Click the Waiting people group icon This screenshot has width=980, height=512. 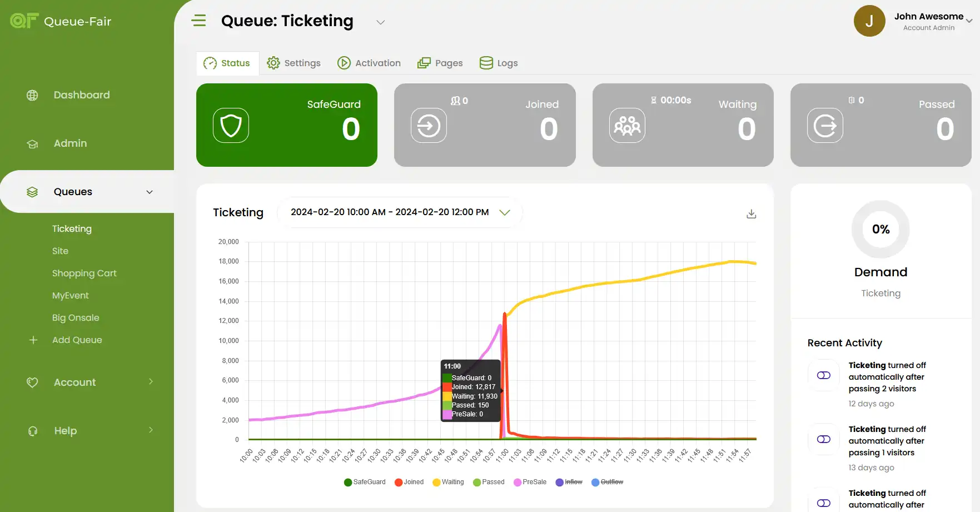tap(627, 126)
